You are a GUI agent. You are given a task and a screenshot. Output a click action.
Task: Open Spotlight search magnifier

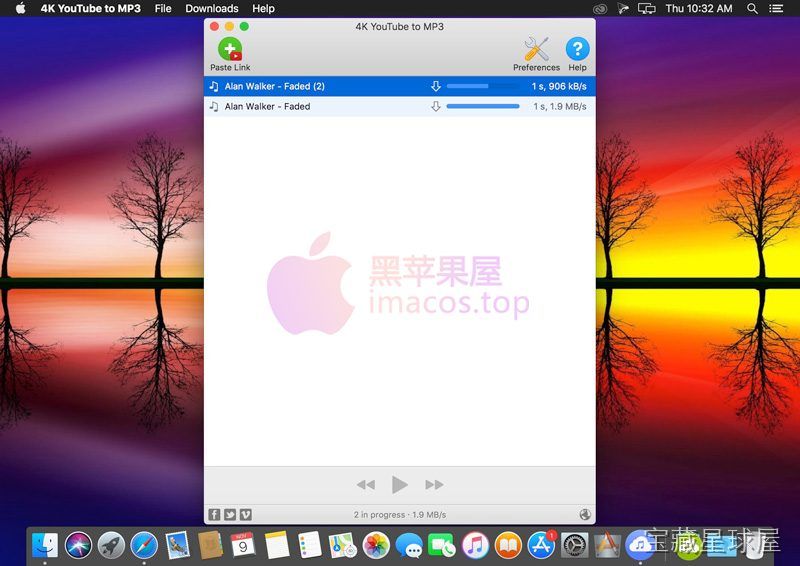752,8
